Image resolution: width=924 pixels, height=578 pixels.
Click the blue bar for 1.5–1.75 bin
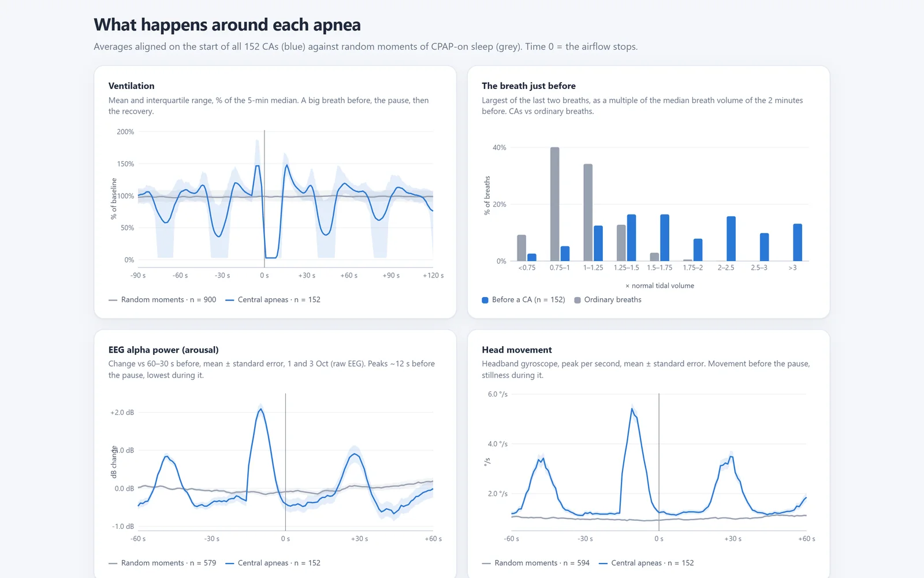point(665,238)
